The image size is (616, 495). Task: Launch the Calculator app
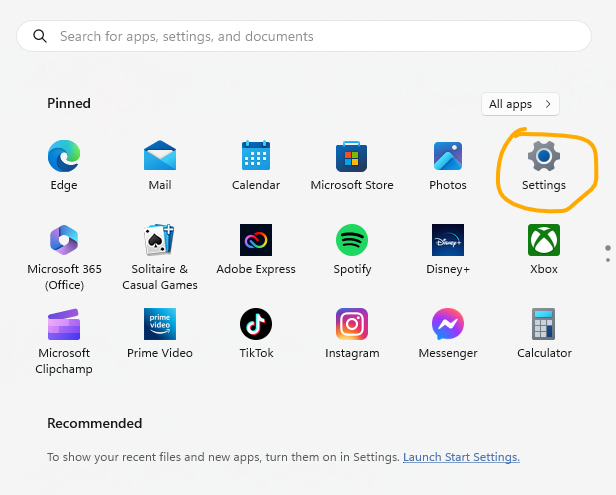click(544, 333)
